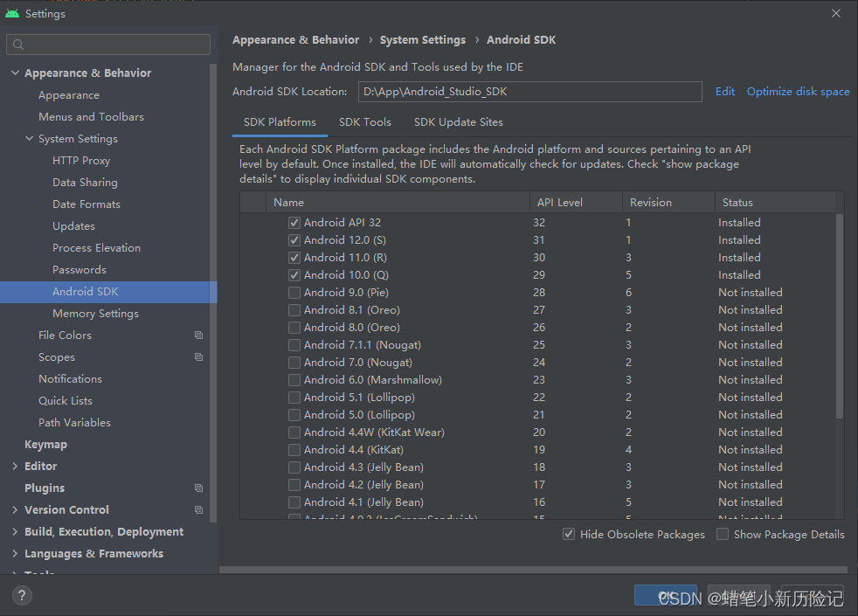The height and width of the screenshot is (616, 858).
Task: Check Android 8.1 (Oreo) checkbox
Action: click(x=294, y=310)
